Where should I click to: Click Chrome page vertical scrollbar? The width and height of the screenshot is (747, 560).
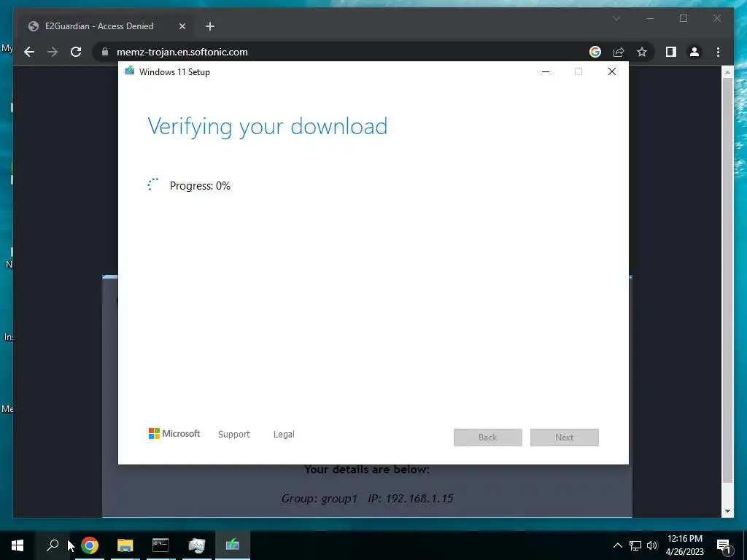click(727, 280)
